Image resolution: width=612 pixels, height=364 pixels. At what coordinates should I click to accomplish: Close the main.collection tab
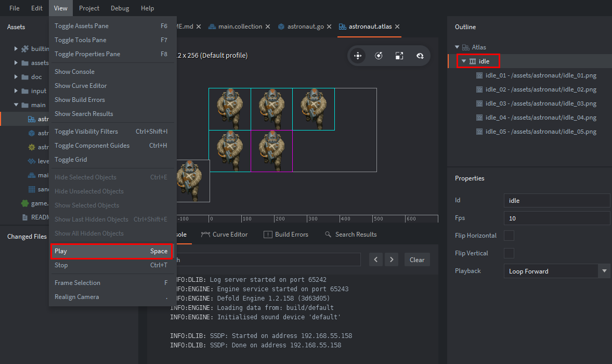click(268, 27)
